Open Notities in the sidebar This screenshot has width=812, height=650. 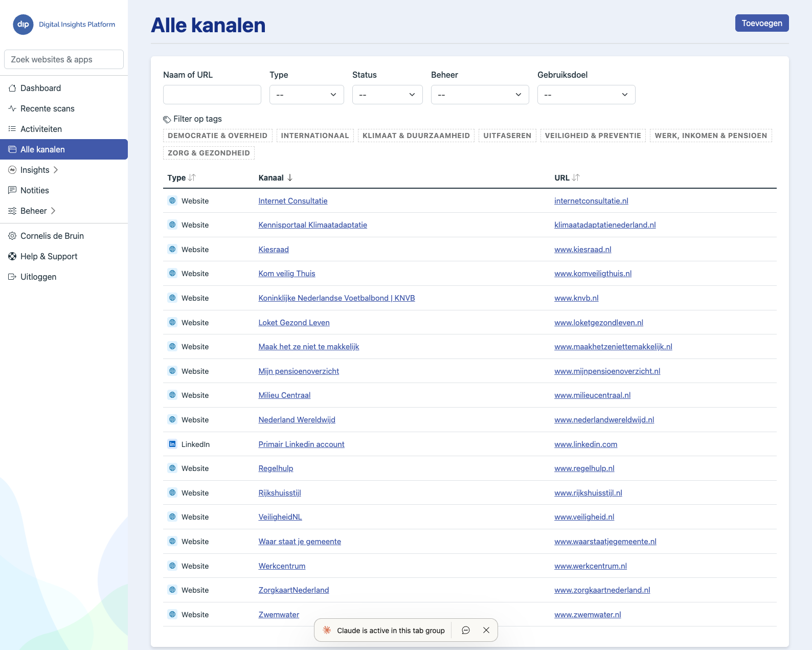pyautogui.click(x=64, y=190)
